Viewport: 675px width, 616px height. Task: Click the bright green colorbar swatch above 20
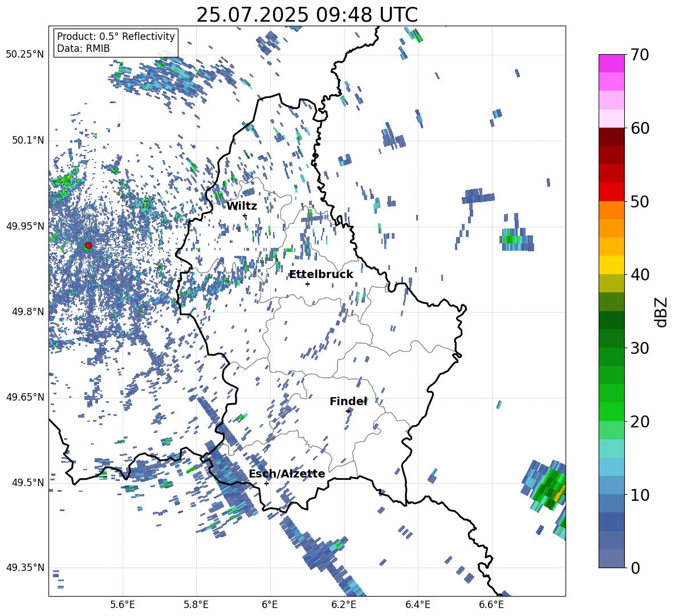(611, 411)
